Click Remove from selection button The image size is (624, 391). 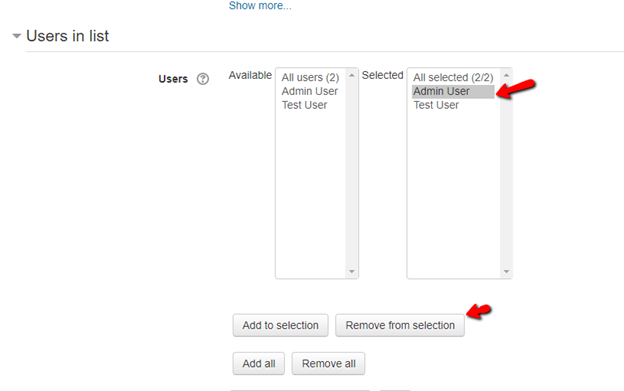pos(400,325)
